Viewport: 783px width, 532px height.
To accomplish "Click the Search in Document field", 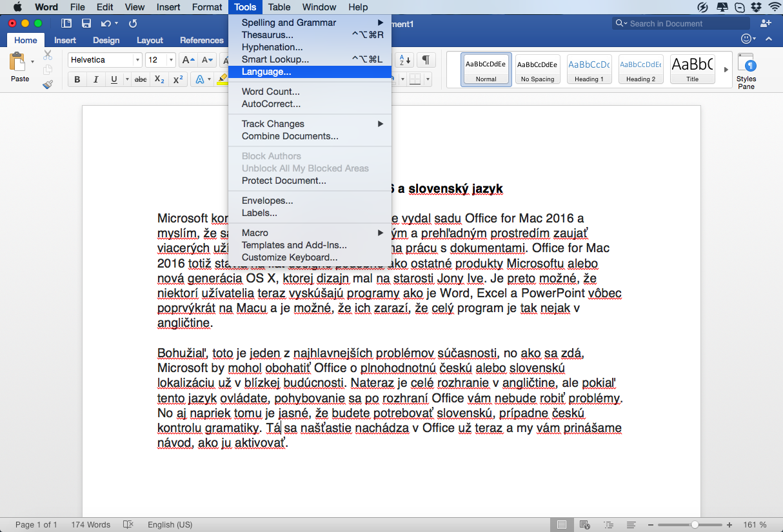I will [x=681, y=23].
